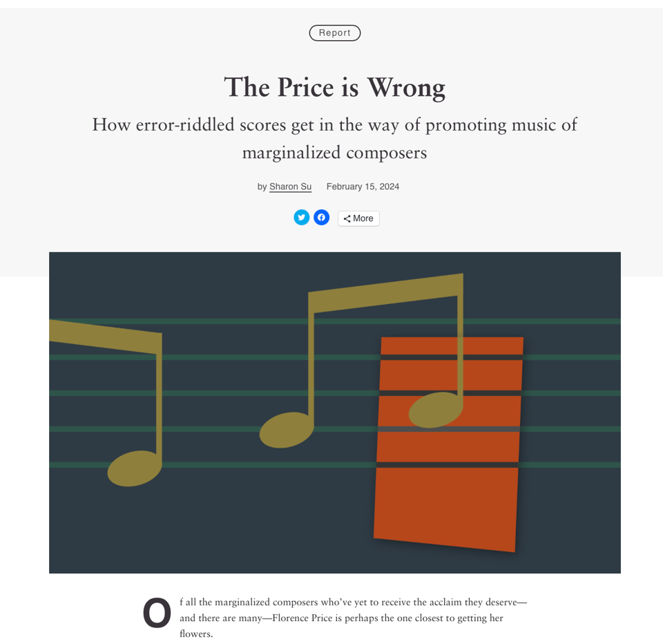Click the last paragraph word "flowers."
The width and height of the screenshot is (663, 644).
point(196,634)
